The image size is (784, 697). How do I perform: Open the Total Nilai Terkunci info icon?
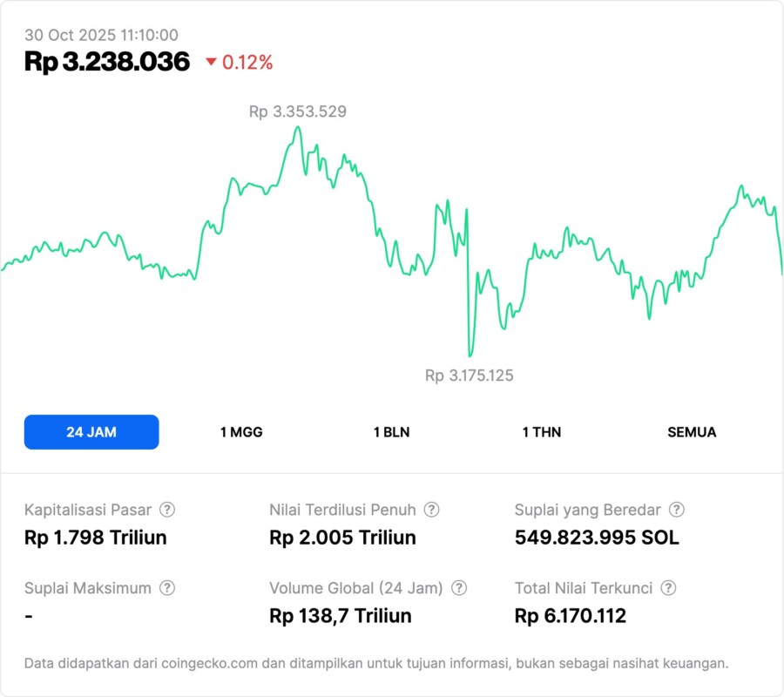click(x=668, y=588)
